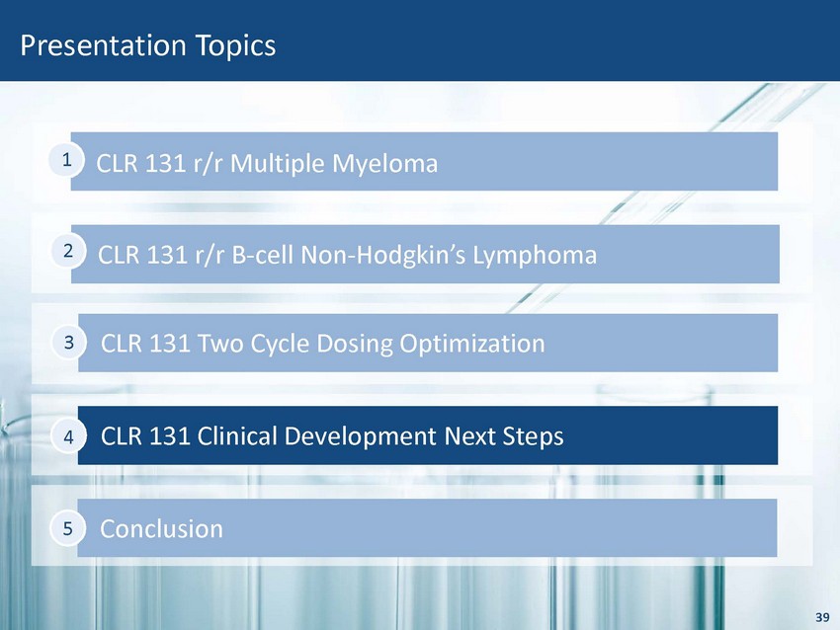Click the number 2 circle badge
The width and height of the screenshot is (840, 630).
click(x=68, y=252)
